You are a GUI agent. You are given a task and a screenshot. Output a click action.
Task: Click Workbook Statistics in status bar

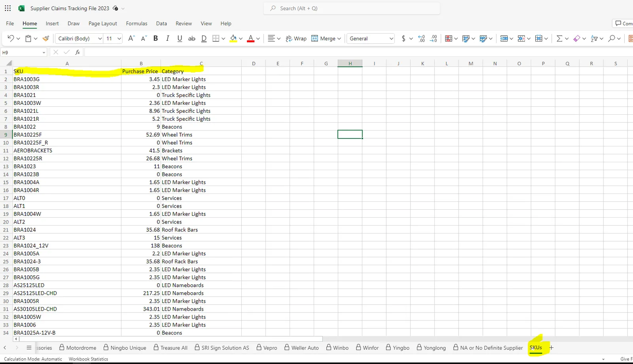click(88, 359)
